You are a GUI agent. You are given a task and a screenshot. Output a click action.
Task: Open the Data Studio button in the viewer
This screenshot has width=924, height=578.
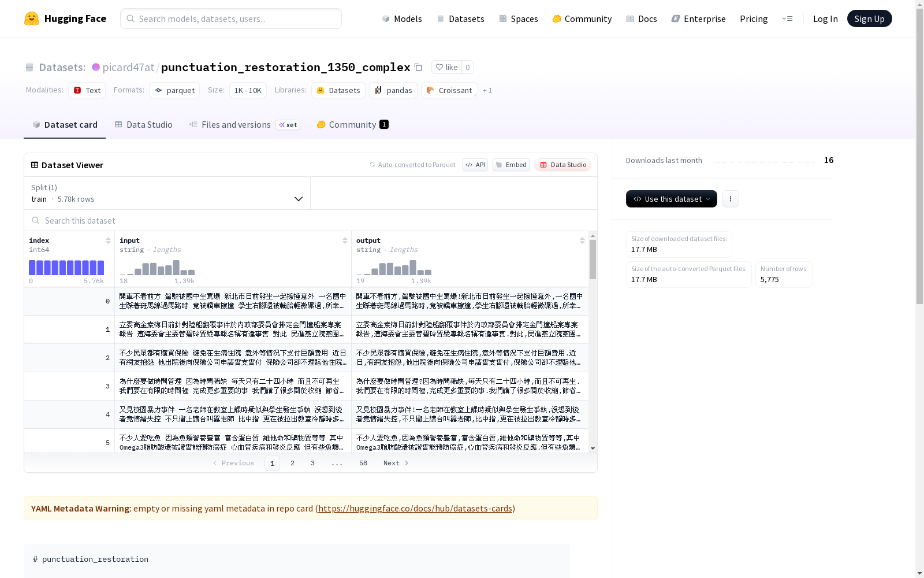pos(563,165)
